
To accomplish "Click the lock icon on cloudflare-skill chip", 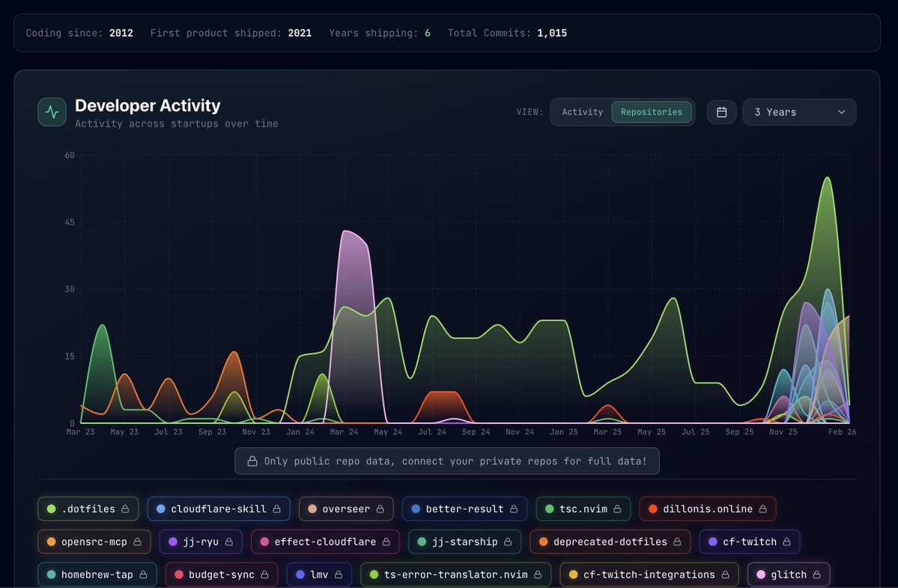I will pyautogui.click(x=276, y=509).
